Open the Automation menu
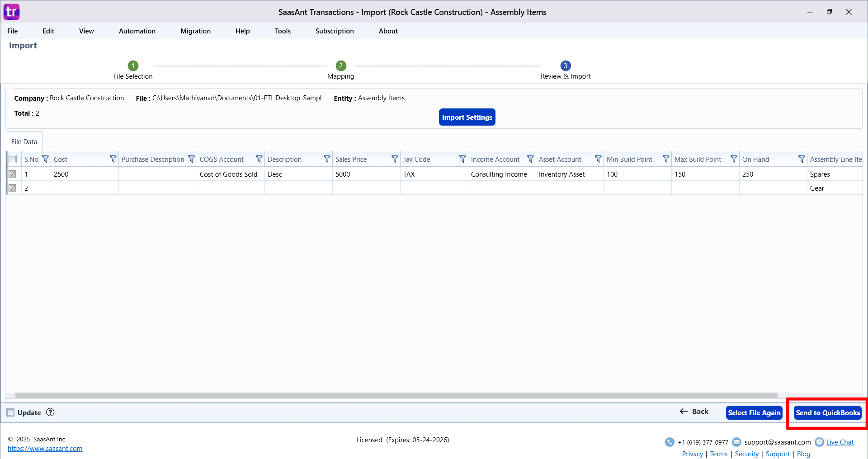Viewport: 868px width, 459px height. [x=137, y=31]
